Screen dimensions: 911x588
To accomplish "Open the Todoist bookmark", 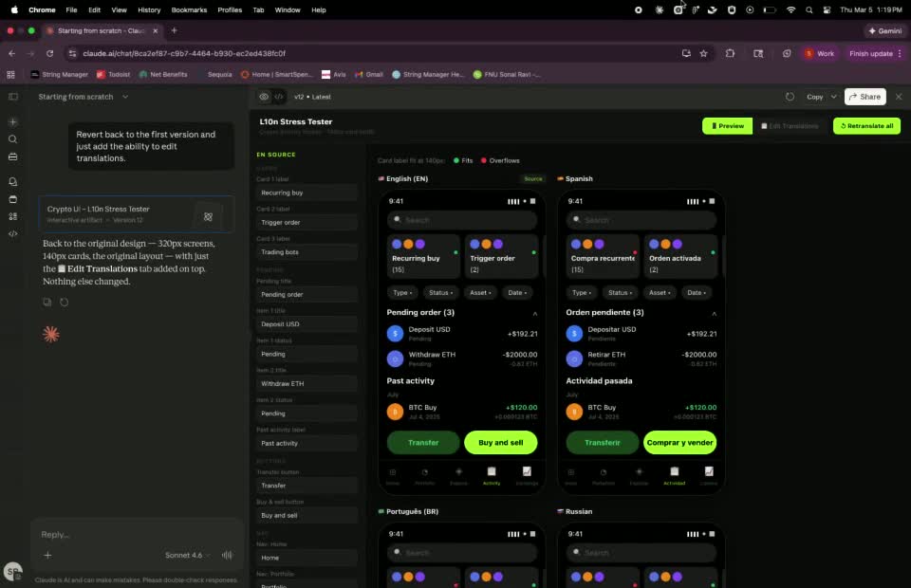I will 113,74.
